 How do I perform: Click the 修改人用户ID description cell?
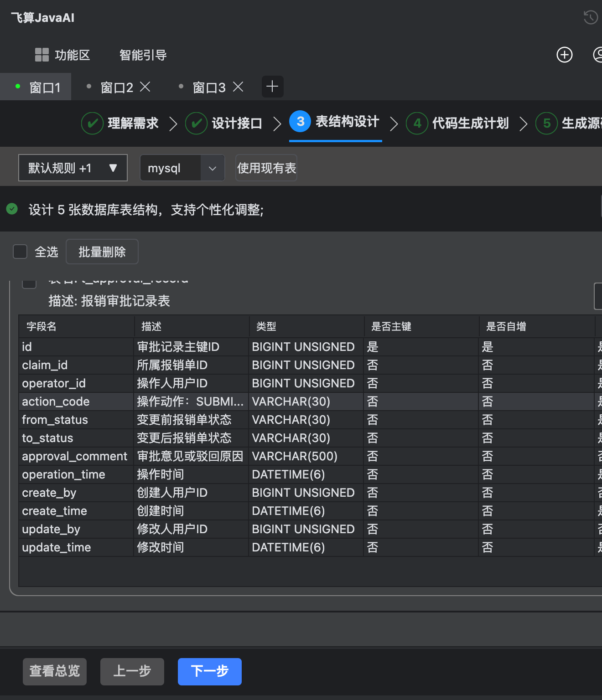(x=191, y=529)
